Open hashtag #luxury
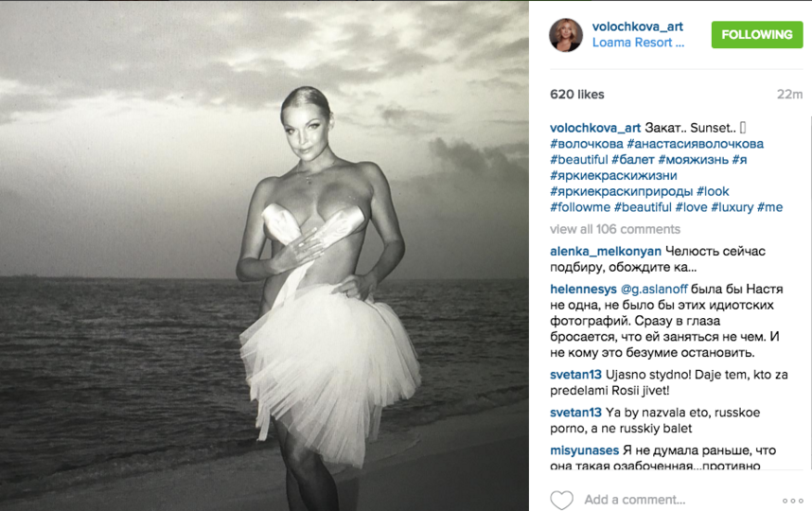 tap(732, 207)
